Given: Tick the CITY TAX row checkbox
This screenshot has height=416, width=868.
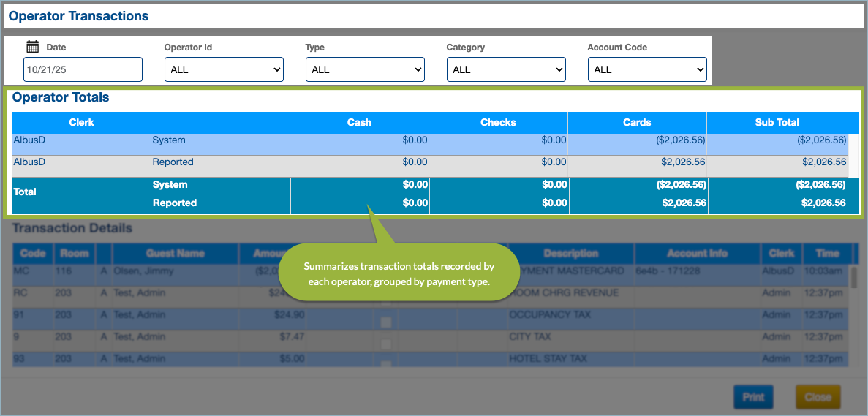Looking at the screenshot, I should pos(386,344).
